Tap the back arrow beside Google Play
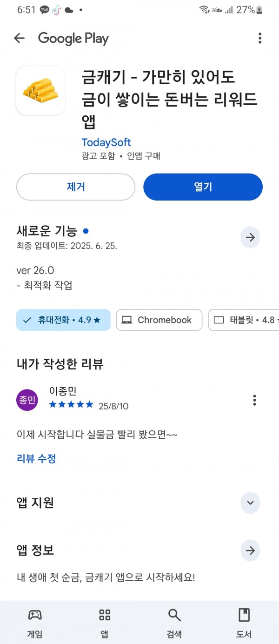Screen dimensions: 279x644 (x=19, y=38)
